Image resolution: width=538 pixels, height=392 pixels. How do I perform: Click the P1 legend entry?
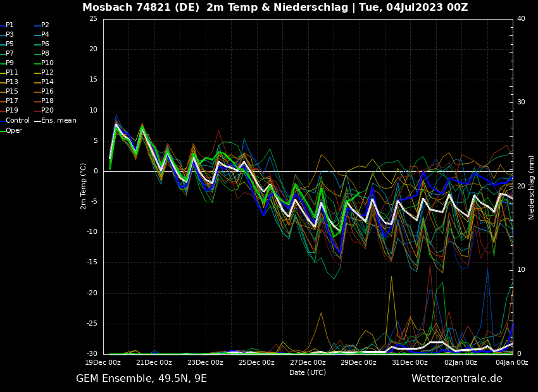9,25
